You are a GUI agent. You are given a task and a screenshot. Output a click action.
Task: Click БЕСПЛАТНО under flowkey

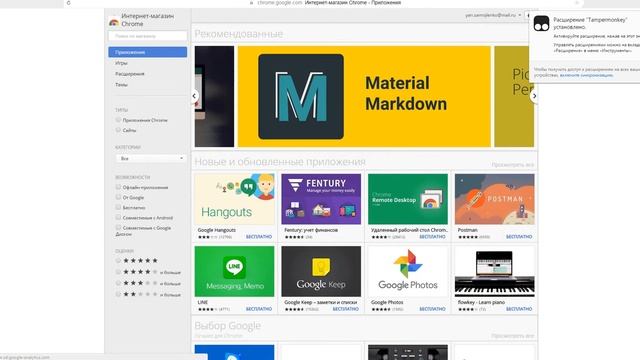pos(519,309)
